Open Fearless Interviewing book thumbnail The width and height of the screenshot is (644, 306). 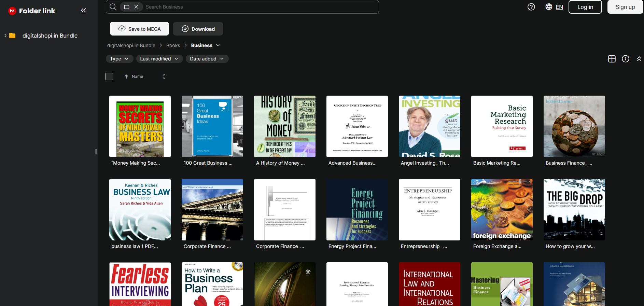140,284
